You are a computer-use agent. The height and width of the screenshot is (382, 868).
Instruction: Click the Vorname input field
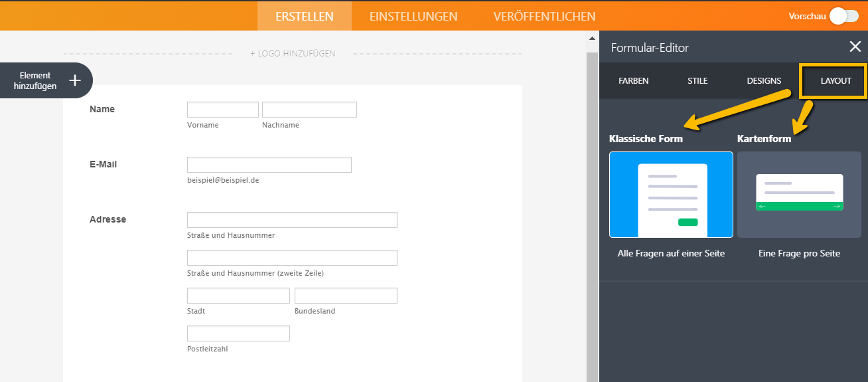[x=222, y=110]
